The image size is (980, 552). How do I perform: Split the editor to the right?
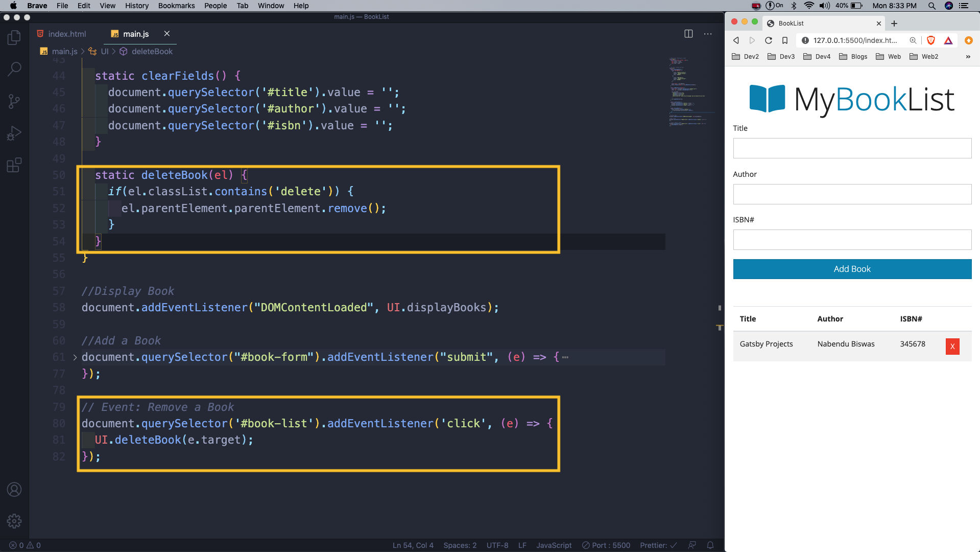tap(688, 34)
